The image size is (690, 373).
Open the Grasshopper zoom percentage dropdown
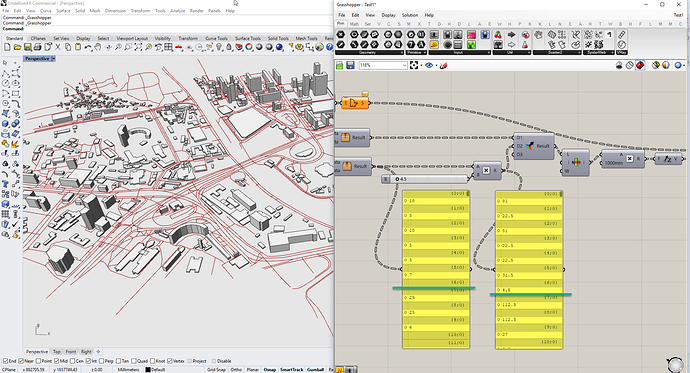coord(404,66)
